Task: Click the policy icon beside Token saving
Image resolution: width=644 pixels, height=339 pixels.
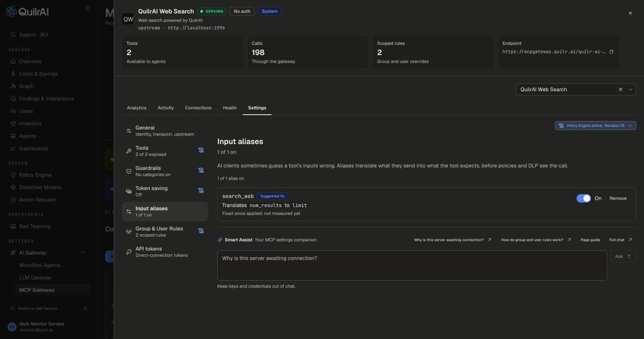Action: pyautogui.click(x=201, y=191)
